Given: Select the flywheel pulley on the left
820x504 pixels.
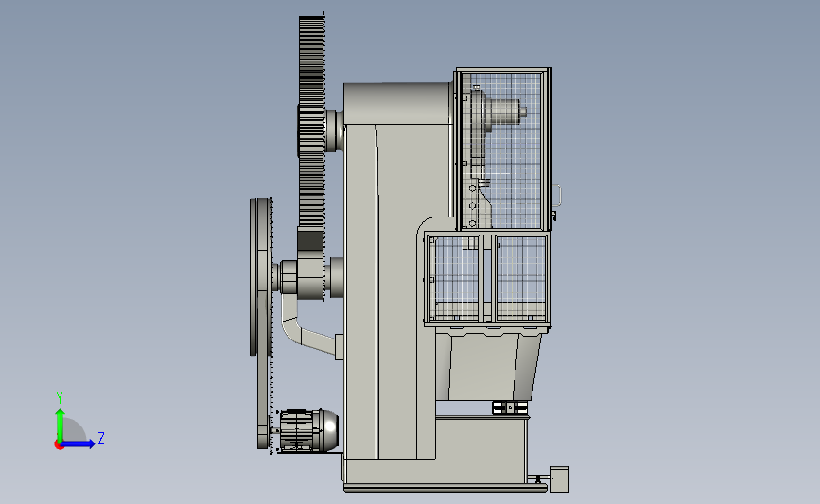Looking at the screenshot, I should tap(261, 277).
